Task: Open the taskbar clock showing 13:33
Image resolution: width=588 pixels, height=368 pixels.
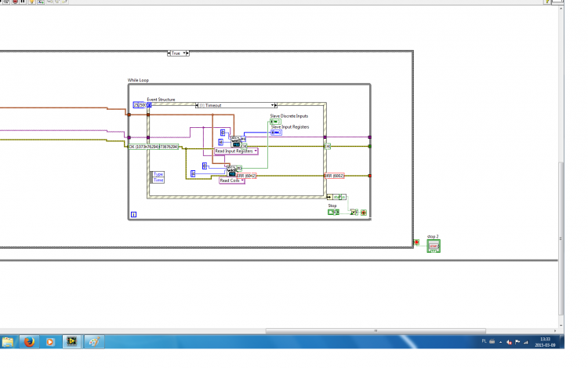Action: (545, 342)
